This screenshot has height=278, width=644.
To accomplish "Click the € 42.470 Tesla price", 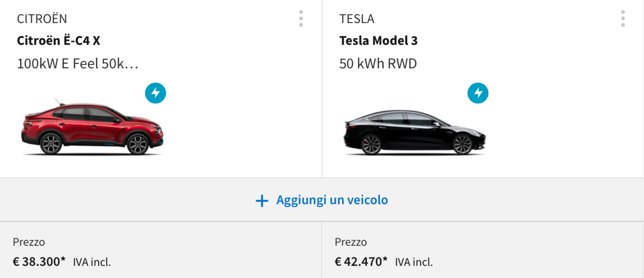I will tap(361, 261).
